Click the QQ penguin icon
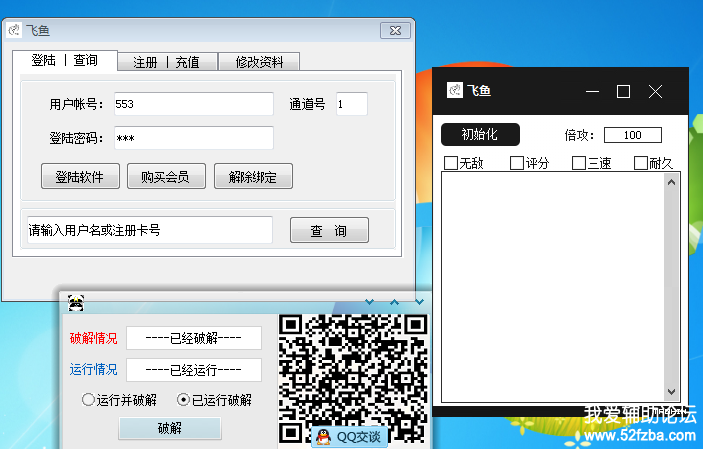Screen dimensions: 703x449 323,436
